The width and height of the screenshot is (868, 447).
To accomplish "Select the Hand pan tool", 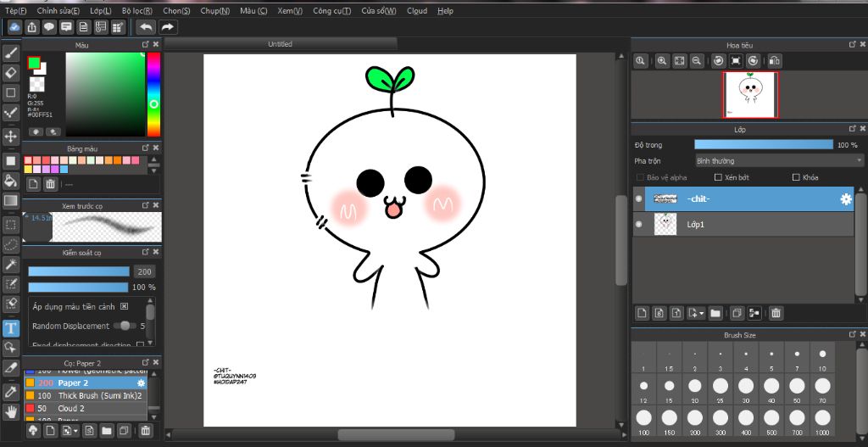I will point(10,411).
